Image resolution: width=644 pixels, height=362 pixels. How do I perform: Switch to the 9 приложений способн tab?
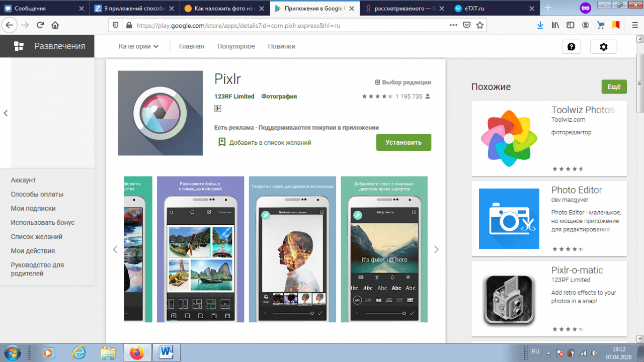click(134, 8)
